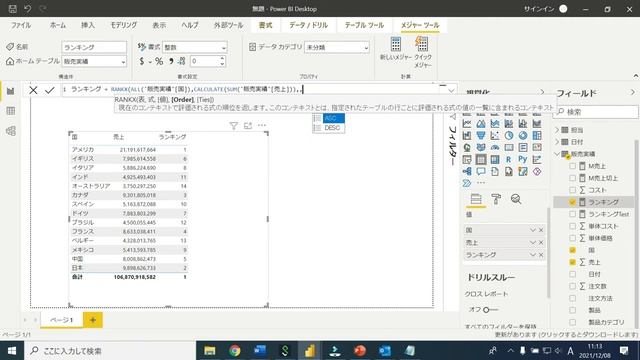Switch to Model view in sidebar

coord(11,131)
